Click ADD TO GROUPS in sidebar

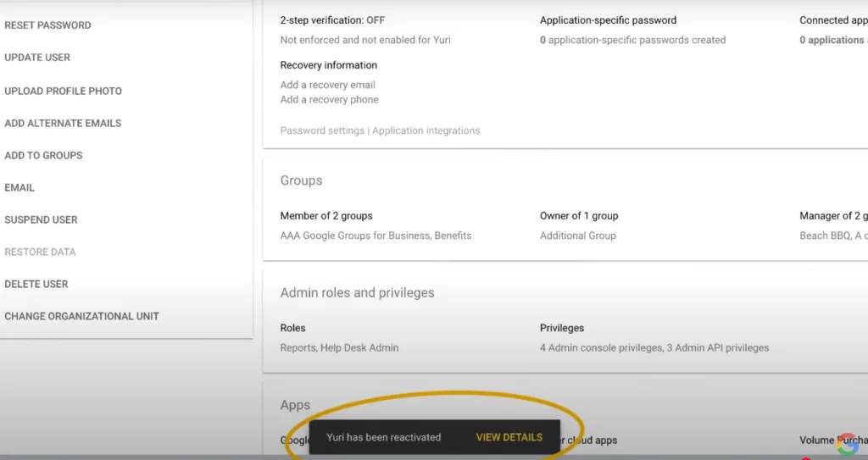(x=43, y=155)
